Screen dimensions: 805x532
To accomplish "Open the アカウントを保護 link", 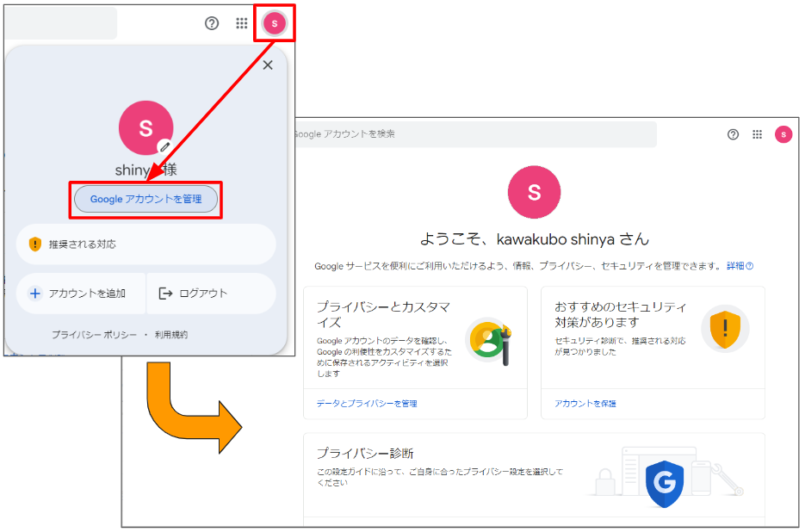I will (585, 404).
